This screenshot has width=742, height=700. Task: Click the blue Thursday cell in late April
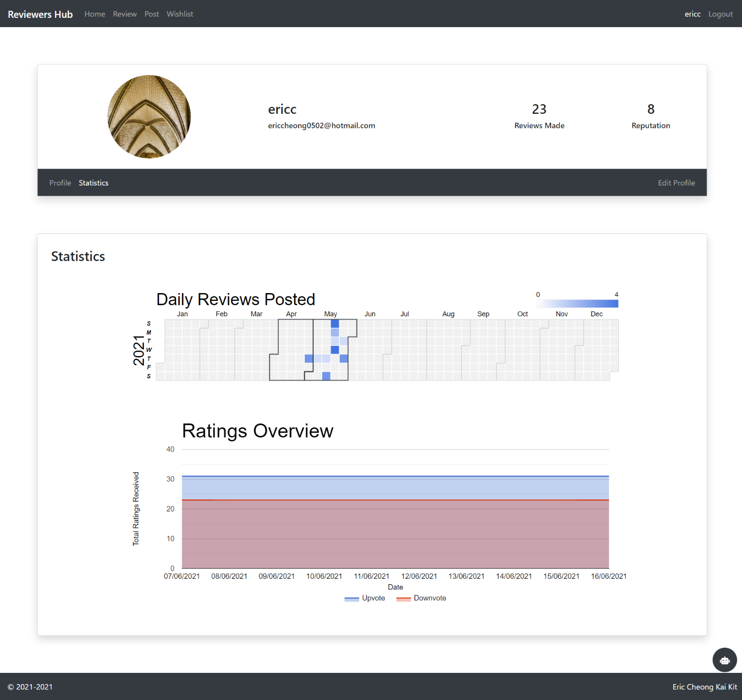pos(309,358)
